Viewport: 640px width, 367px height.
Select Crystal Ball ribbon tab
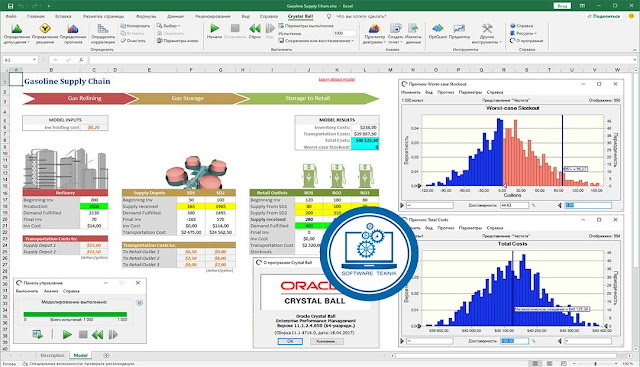300,16
